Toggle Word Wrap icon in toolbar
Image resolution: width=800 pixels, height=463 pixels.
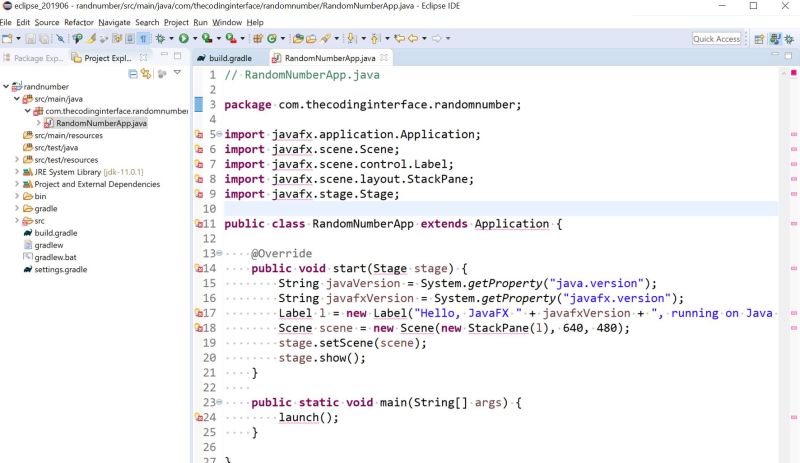117,38
